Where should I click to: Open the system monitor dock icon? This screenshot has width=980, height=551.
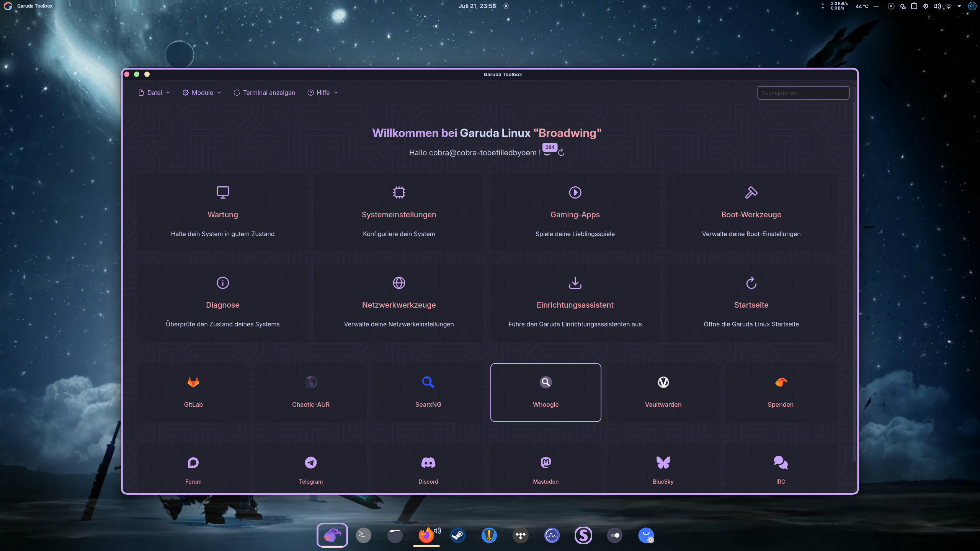click(552, 535)
